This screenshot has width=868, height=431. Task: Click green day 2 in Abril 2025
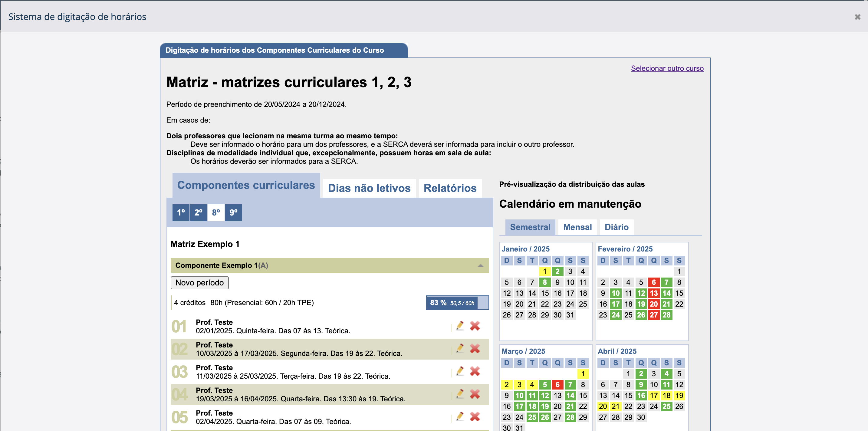pyautogui.click(x=641, y=374)
